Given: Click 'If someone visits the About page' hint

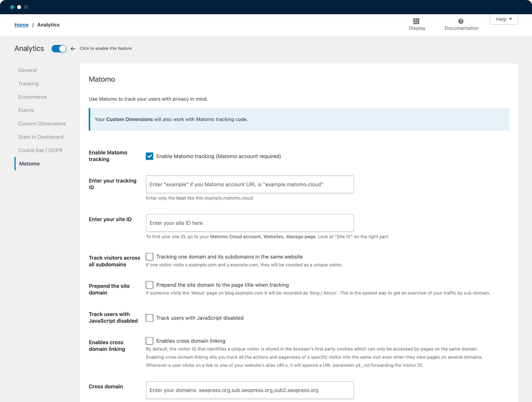Looking at the screenshot, I should pyautogui.click(x=318, y=293).
